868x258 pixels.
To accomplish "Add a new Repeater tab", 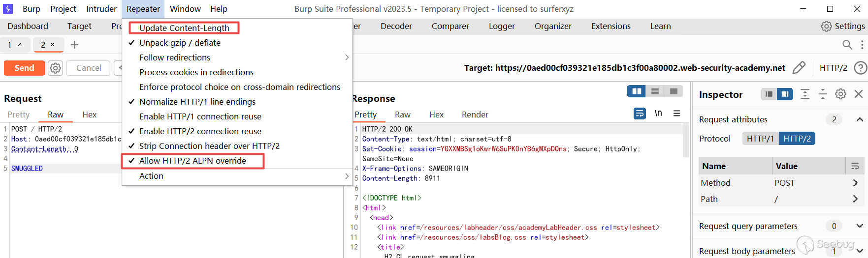I will (x=75, y=45).
